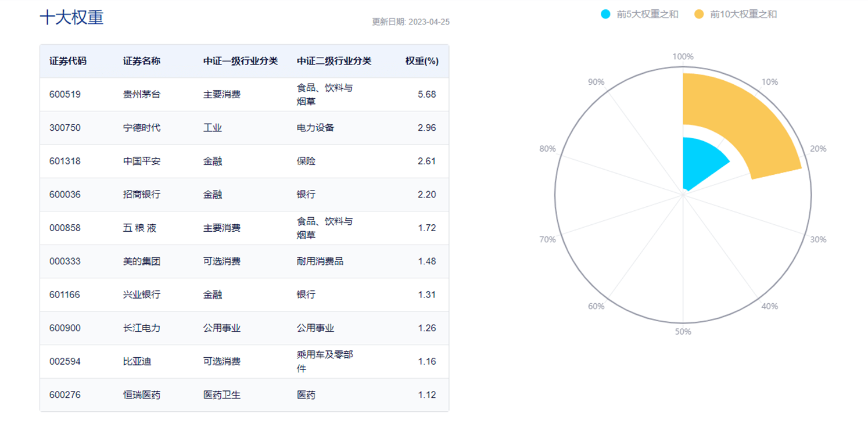Click the 50% axis label on chart
This screenshot has width=868, height=438.
[683, 332]
